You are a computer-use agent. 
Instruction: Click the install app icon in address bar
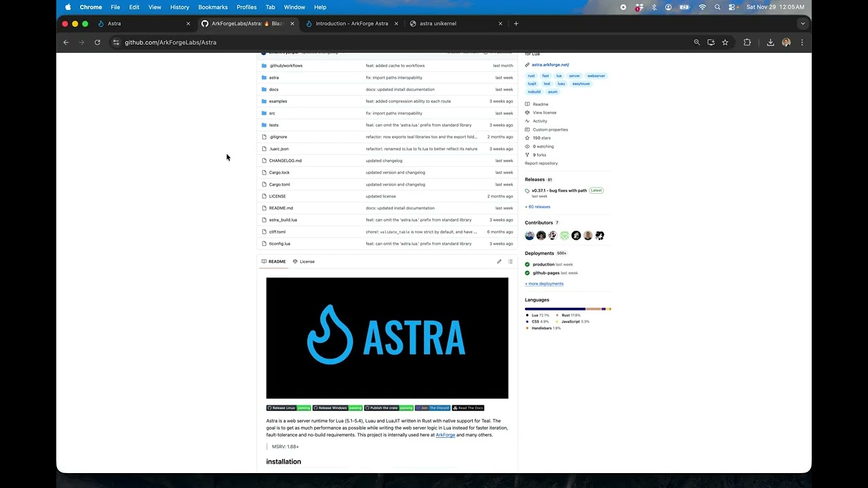(x=711, y=42)
